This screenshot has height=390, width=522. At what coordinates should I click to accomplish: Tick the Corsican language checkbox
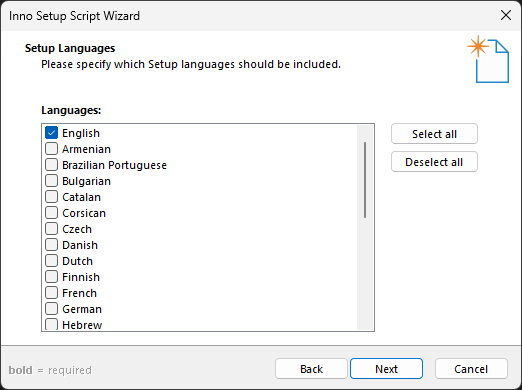(x=51, y=213)
